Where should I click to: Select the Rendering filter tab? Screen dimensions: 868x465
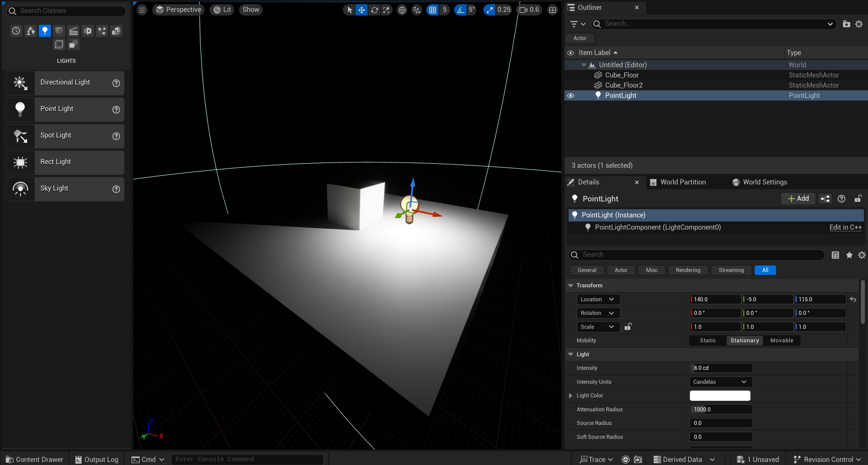(x=688, y=270)
